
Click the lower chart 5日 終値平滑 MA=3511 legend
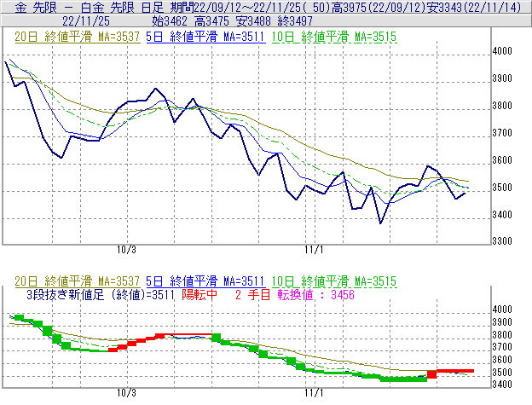tap(205, 281)
